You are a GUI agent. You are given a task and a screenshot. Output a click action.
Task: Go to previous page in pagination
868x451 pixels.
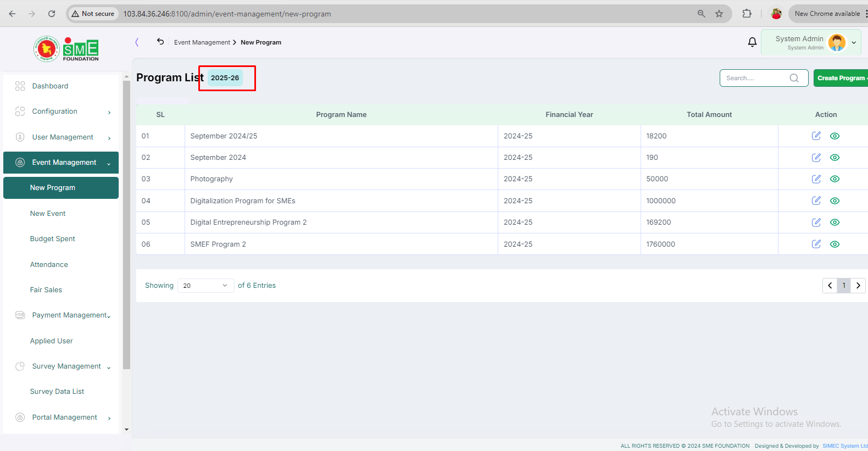click(830, 286)
